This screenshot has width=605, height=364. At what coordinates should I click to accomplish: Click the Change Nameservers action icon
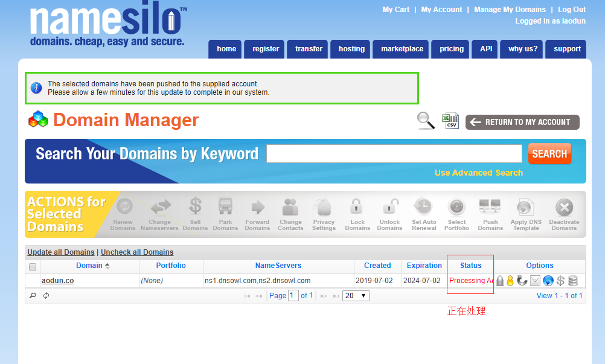(161, 206)
